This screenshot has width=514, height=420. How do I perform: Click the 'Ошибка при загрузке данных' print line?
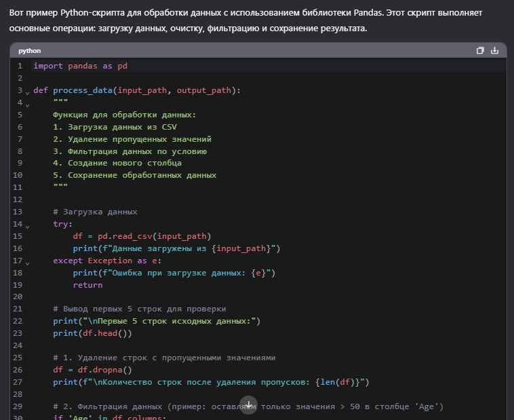(174, 273)
